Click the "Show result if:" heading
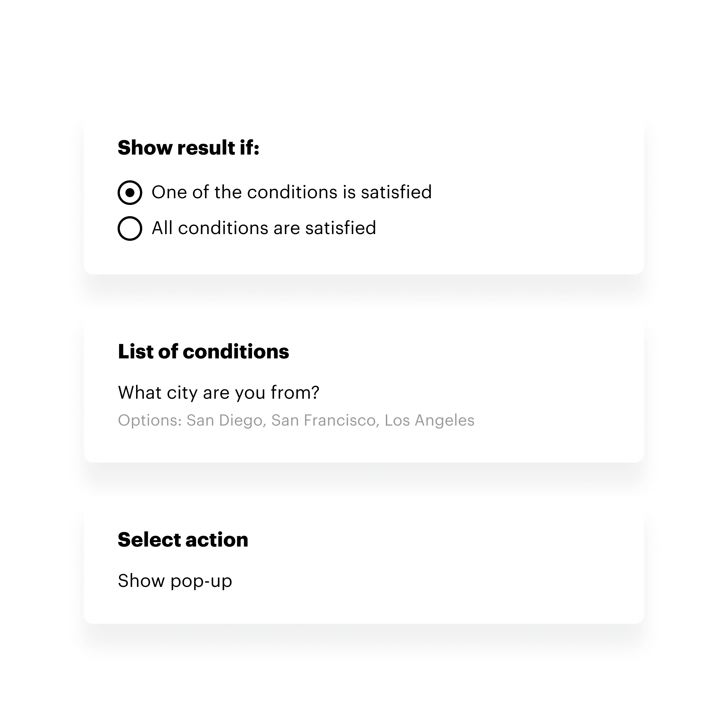The image size is (728, 728). click(188, 147)
